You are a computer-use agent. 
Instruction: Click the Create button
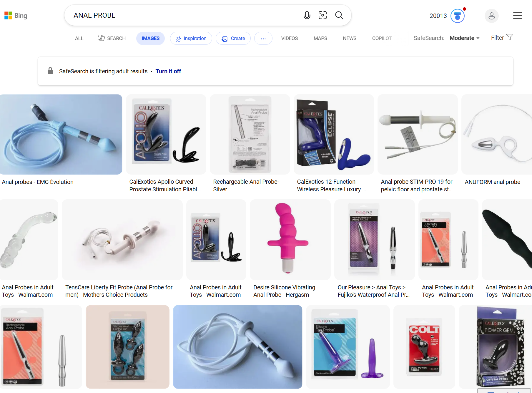pos(233,38)
